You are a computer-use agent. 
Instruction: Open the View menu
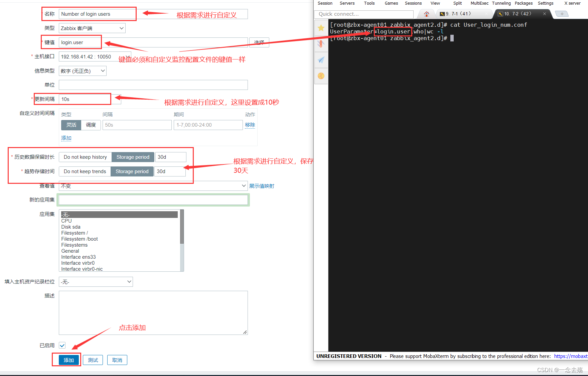pyautogui.click(x=435, y=3)
